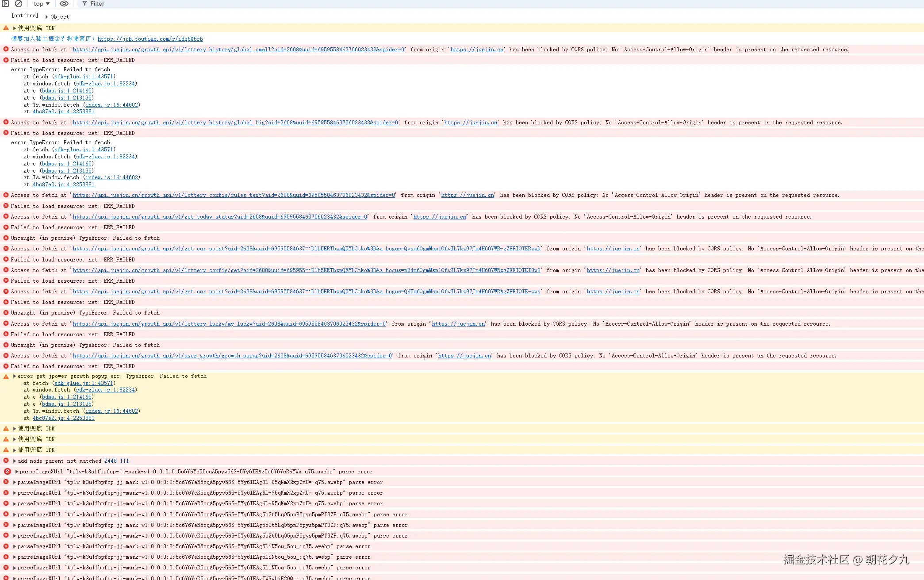Click error icon on global_small CORS message
924x580 pixels.
click(x=6, y=49)
